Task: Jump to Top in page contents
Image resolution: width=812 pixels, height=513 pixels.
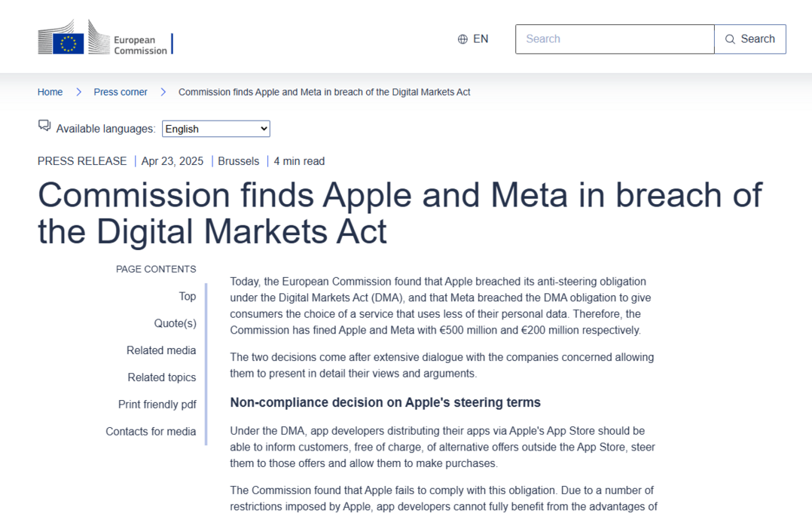Action: (188, 297)
